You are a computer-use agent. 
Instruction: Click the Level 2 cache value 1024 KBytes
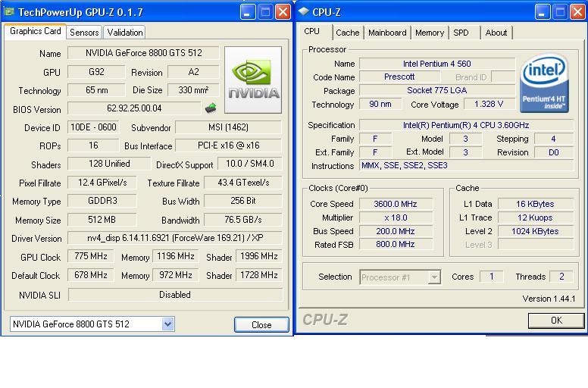(x=535, y=231)
